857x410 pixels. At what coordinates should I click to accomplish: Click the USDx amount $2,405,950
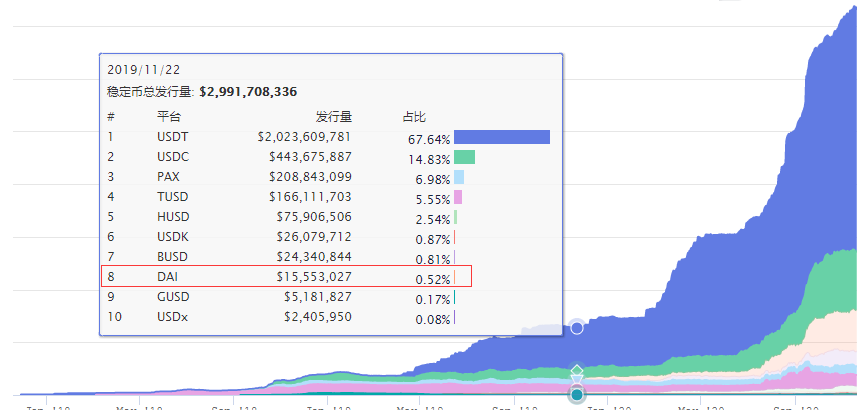318,317
